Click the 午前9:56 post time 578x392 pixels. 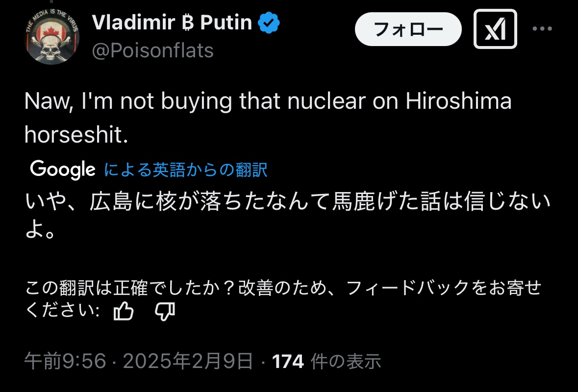65,362
